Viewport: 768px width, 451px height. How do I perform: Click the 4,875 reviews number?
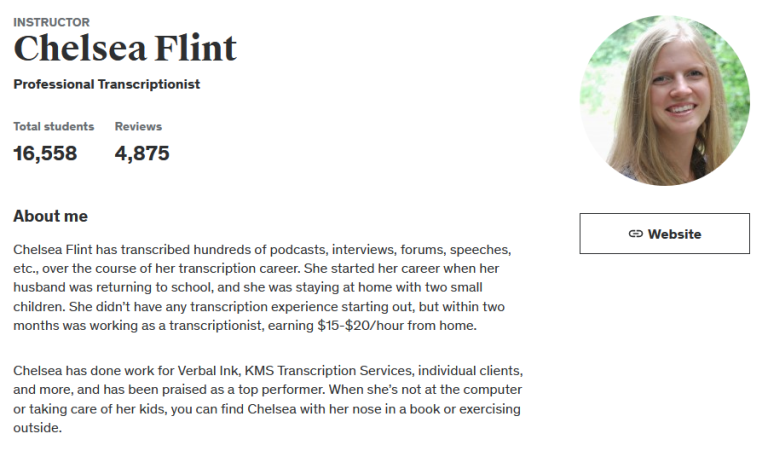coord(142,154)
